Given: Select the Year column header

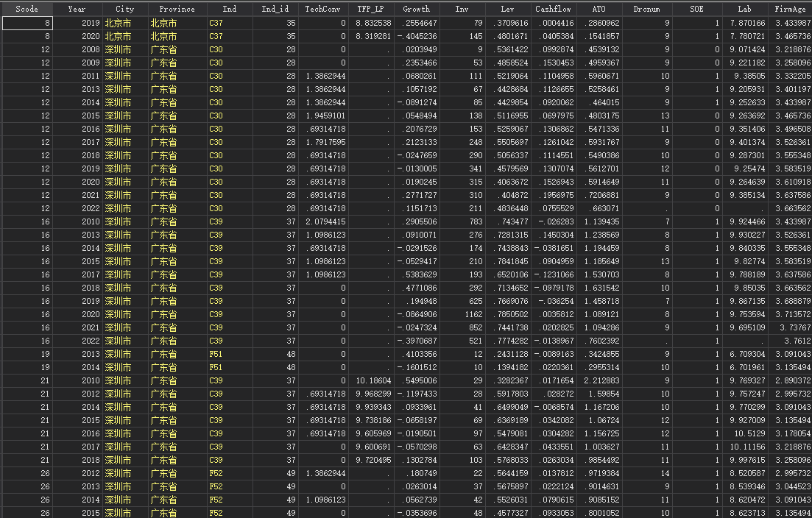Looking at the screenshot, I should (x=77, y=9).
